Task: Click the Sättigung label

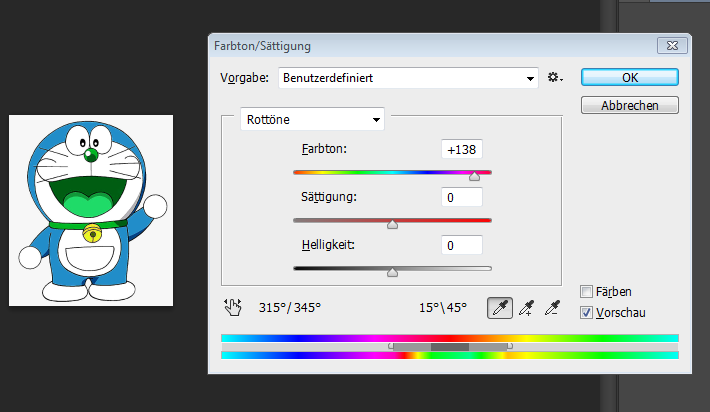Action: click(329, 196)
